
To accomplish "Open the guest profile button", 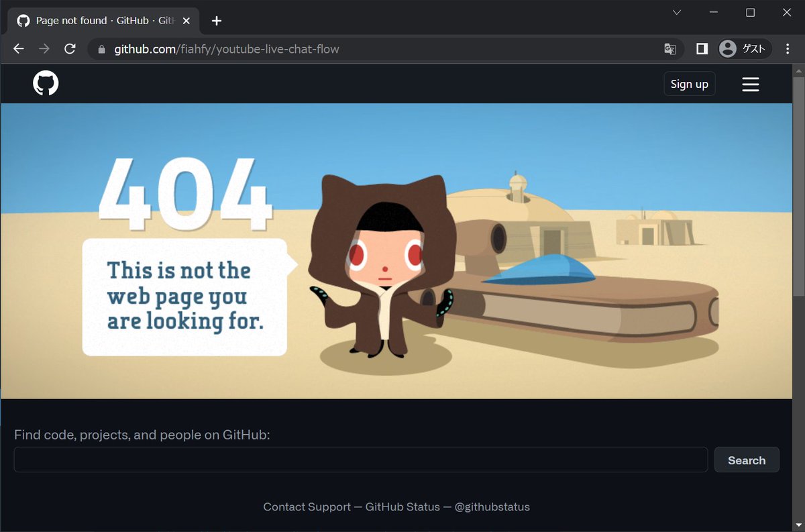I will (744, 49).
